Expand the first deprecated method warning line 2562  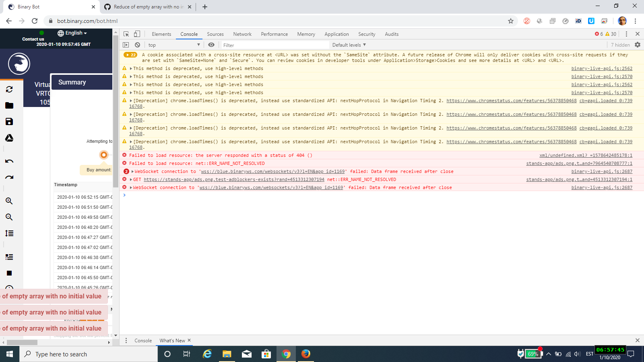(x=131, y=69)
